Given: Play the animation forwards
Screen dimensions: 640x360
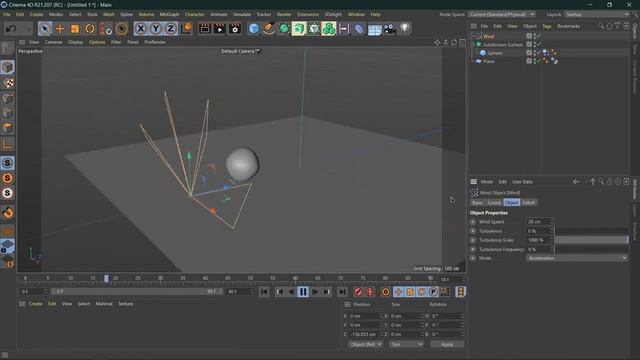Looking at the screenshot, I should tap(315, 291).
